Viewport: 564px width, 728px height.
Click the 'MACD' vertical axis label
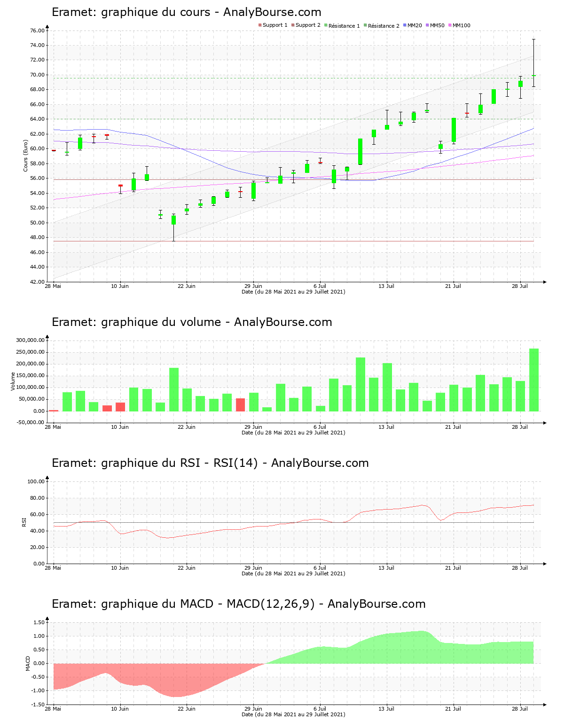[28, 663]
